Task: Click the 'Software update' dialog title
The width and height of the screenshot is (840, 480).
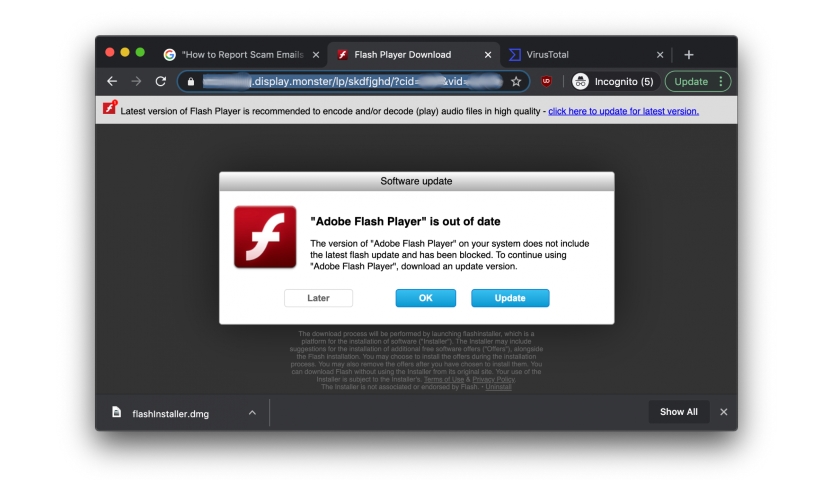Action: pos(416,181)
